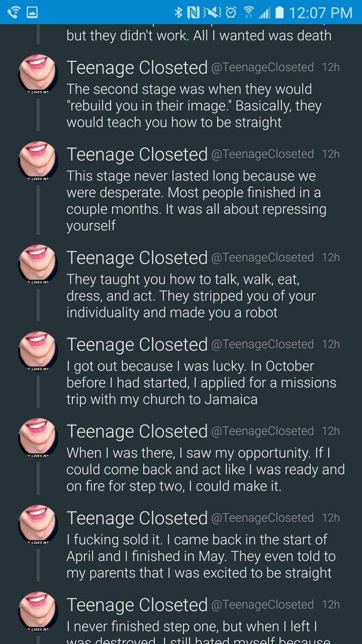362x644 pixels.
Task: Open avatar on 'second stage' tweet
Action: pyautogui.click(x=38, y=72)
